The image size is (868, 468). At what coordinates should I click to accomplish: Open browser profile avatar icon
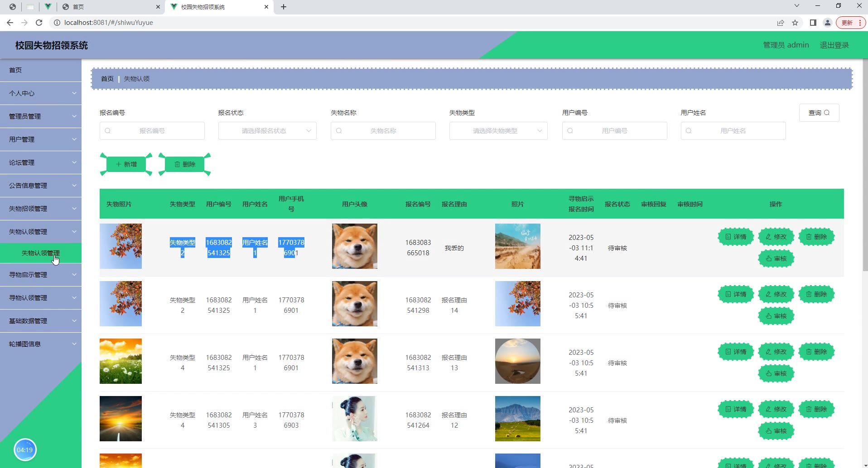(828, 23)
